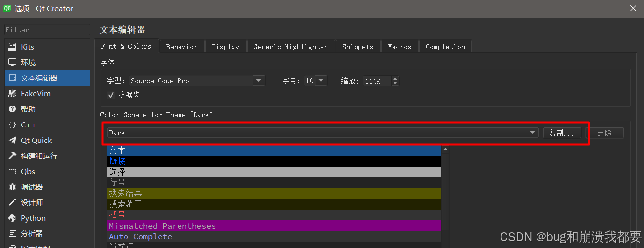Image resolution: width=644 pixels, height=248 pixels.
Task: Select the 选择 color entry
Action: click(x=274, y=172)
